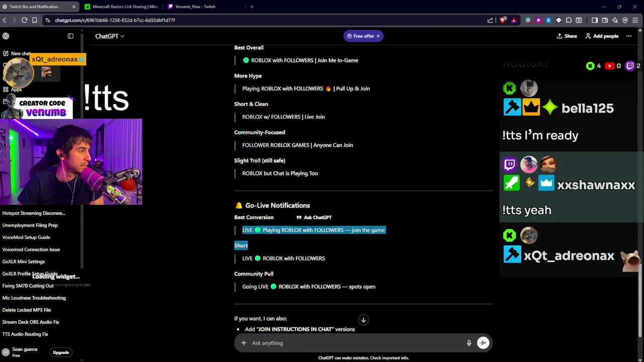
Task: Reload the current page
Action: click(24, 20)
